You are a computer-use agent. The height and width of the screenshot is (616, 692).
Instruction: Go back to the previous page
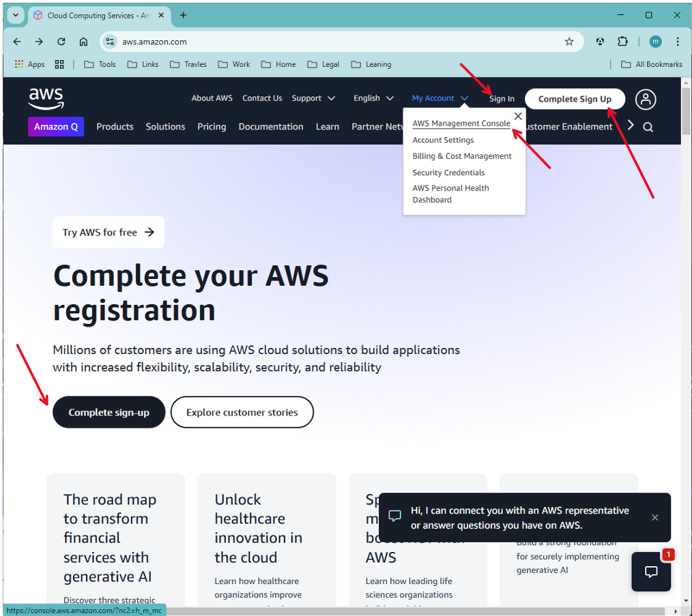[x=17, y=42]
